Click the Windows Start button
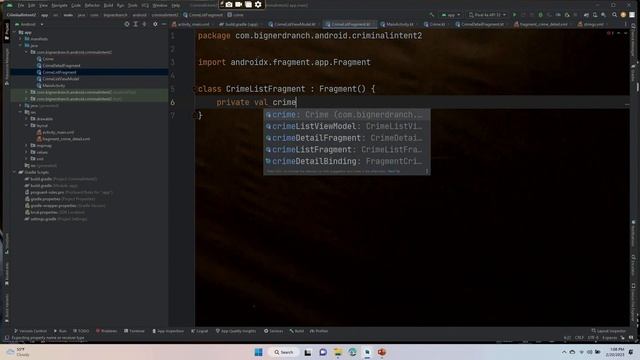 [x=258, y=352]
